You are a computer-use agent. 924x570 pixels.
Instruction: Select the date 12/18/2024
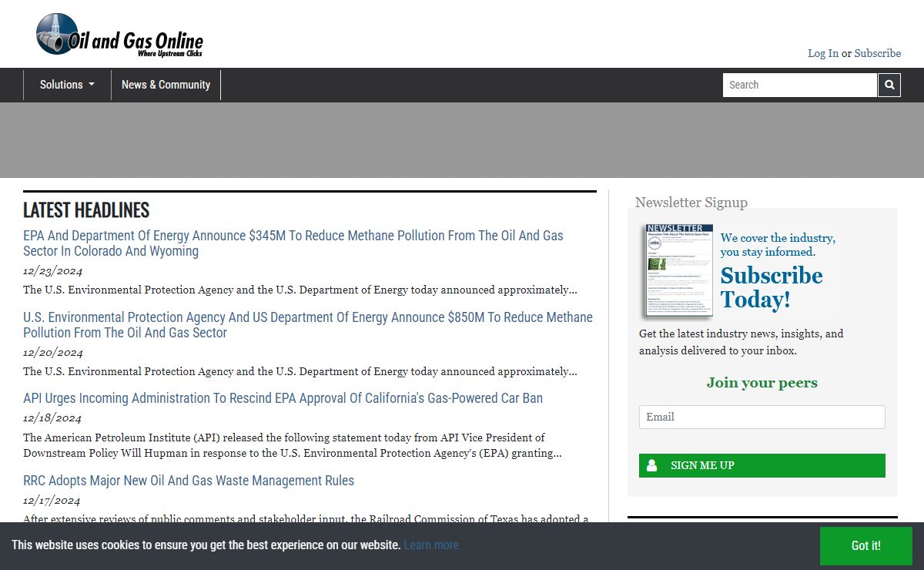click(x=52, y=418)
